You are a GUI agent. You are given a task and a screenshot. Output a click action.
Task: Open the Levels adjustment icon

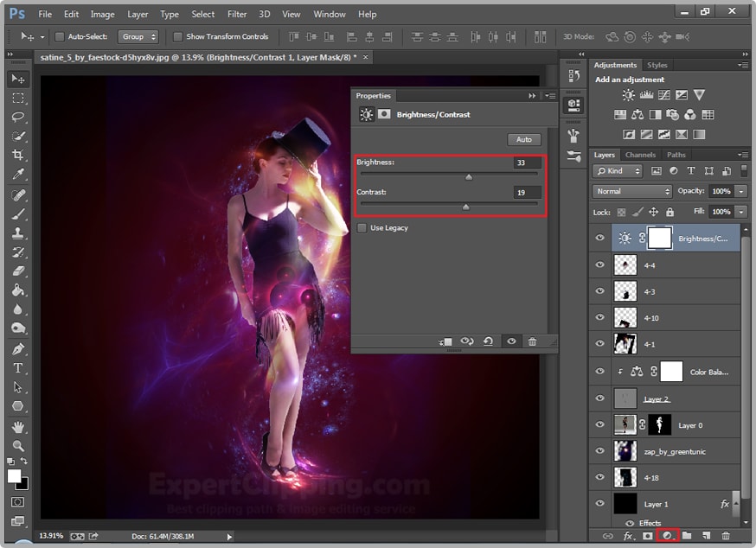[646, 95]
